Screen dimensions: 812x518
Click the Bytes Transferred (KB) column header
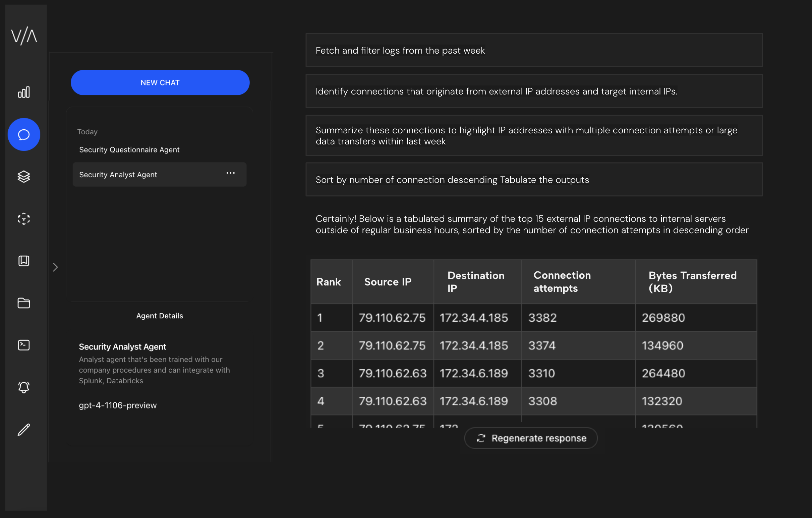pyautogui.click(x=692, y=282)
